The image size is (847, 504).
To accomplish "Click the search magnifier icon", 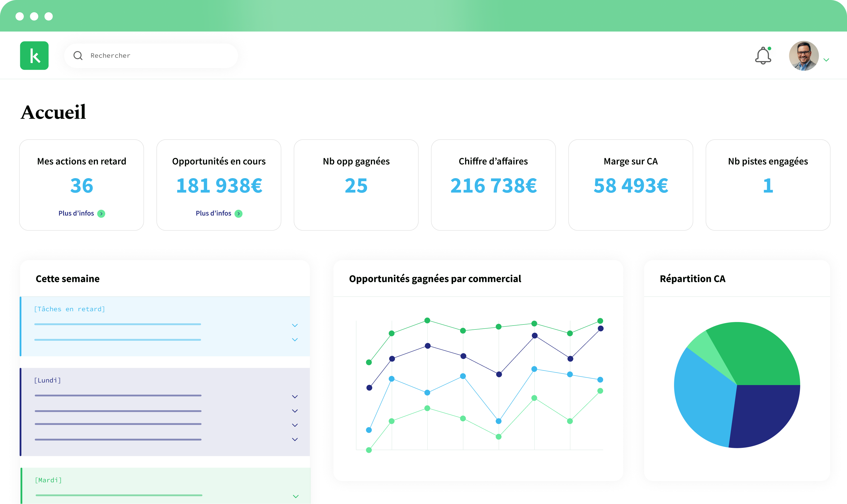I will (78, 56).
